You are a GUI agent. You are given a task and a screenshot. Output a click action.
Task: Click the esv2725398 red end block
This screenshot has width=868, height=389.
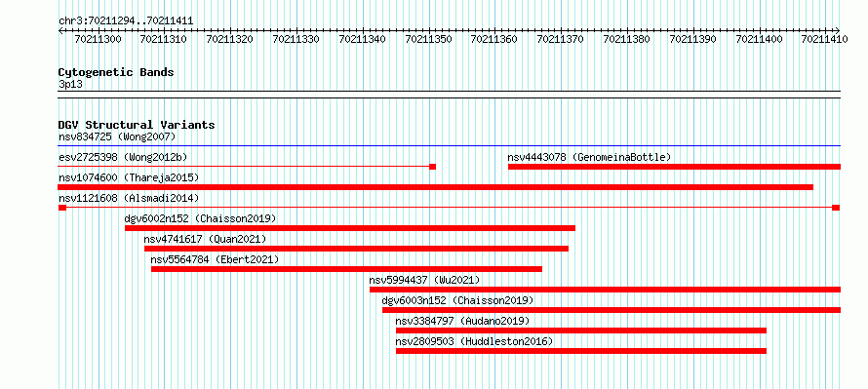click(x=433, y=167)
